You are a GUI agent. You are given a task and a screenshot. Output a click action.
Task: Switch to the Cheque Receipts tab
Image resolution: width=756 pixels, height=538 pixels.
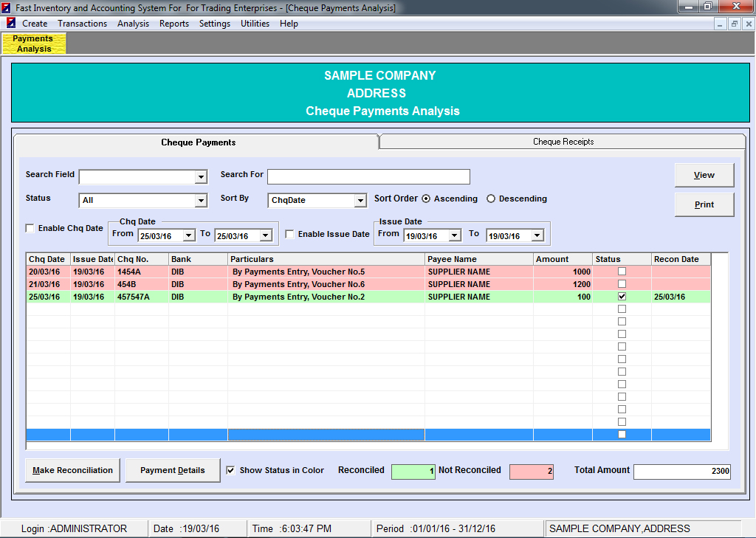pos(563,142)
